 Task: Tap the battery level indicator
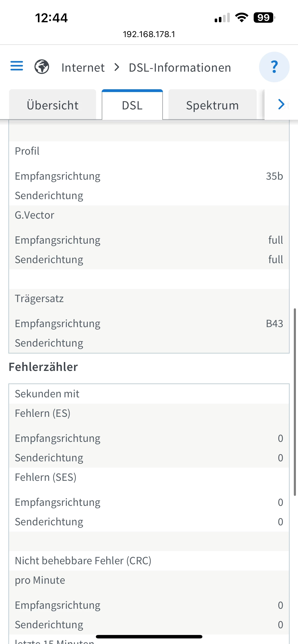[264, 18]
